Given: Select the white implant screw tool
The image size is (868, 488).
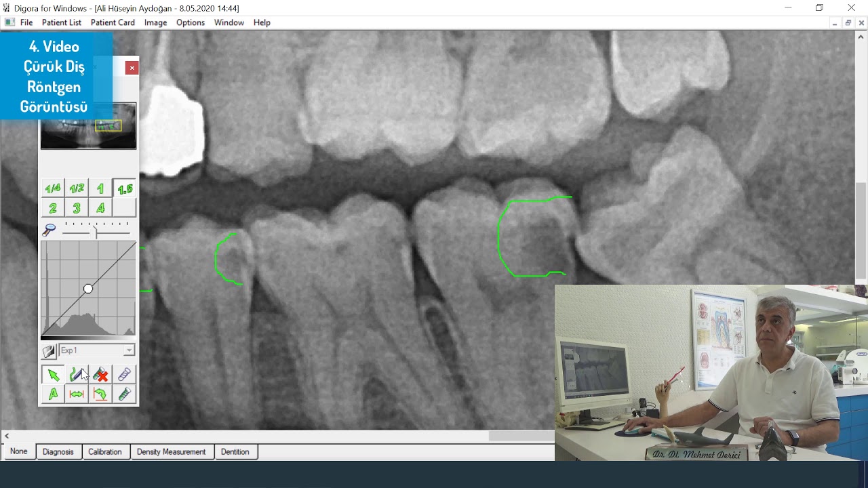Looking at the screenshot, I should point(124,375).
